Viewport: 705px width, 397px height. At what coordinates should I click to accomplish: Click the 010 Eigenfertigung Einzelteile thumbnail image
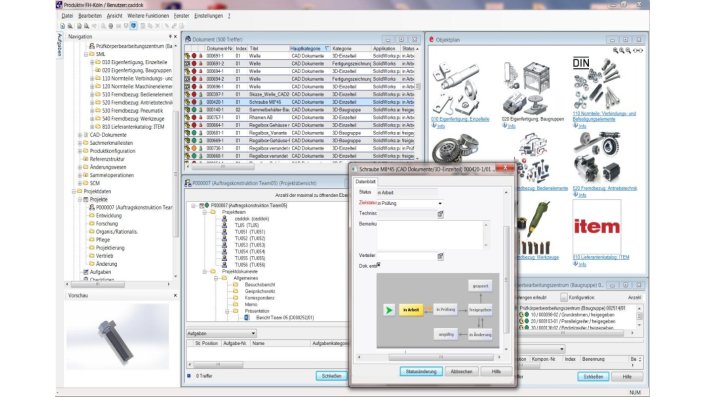(456, 88)
